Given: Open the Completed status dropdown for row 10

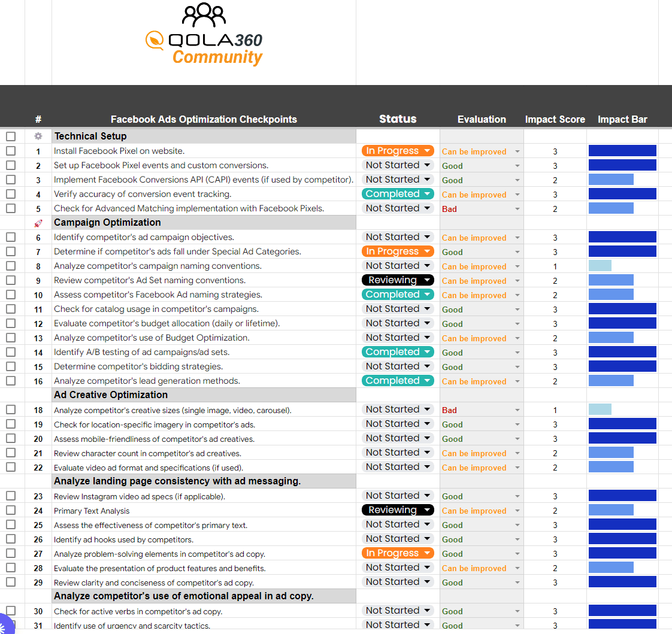Looking at the screenshot, I should pos(398,295).
